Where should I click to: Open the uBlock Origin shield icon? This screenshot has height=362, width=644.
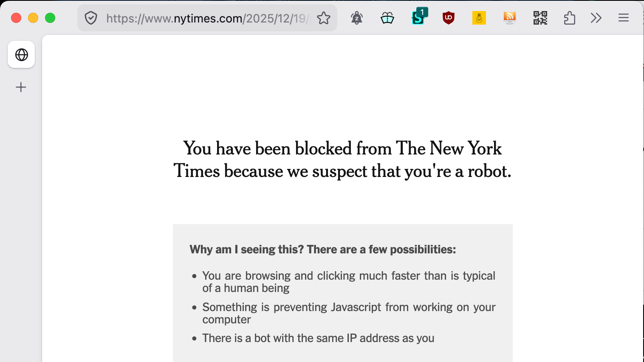coord(449,18)
